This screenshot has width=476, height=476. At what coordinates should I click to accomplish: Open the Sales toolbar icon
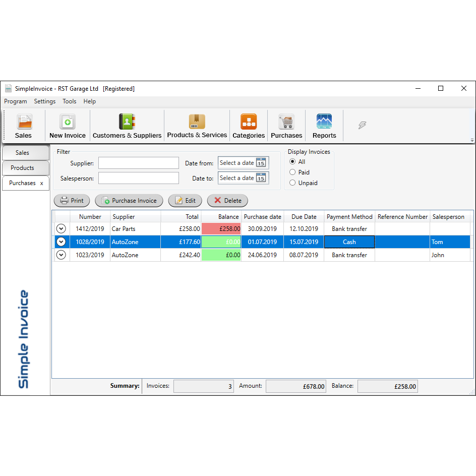24,122
